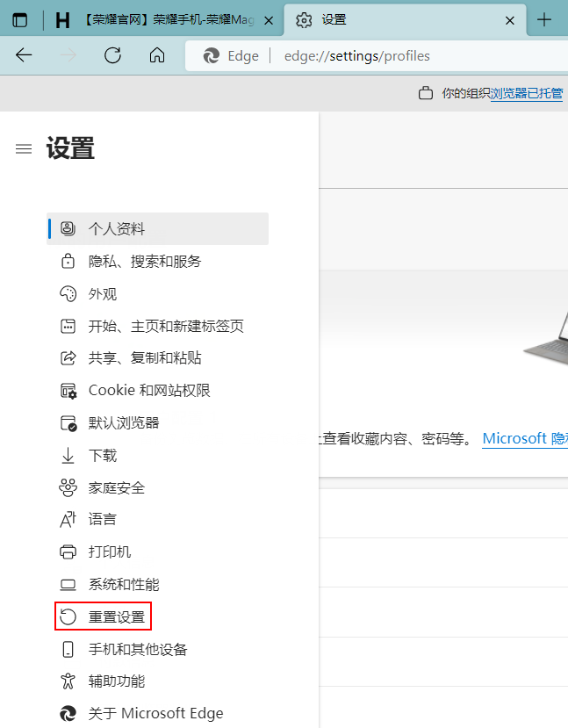Click the browser back arrow button

click(24, 55)
